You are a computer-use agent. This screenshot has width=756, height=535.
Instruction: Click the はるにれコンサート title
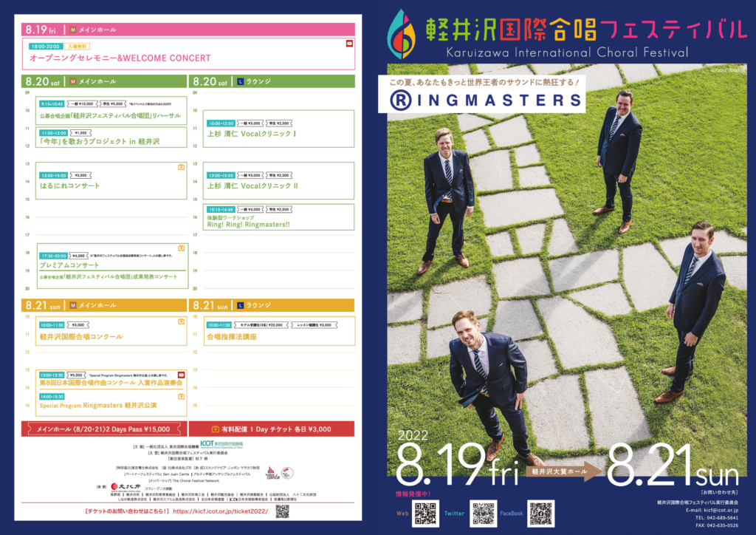[70, 185]
